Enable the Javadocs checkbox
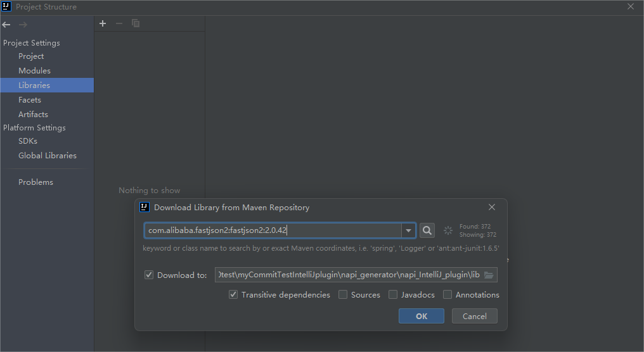644x352 pixels. (393, 294)
